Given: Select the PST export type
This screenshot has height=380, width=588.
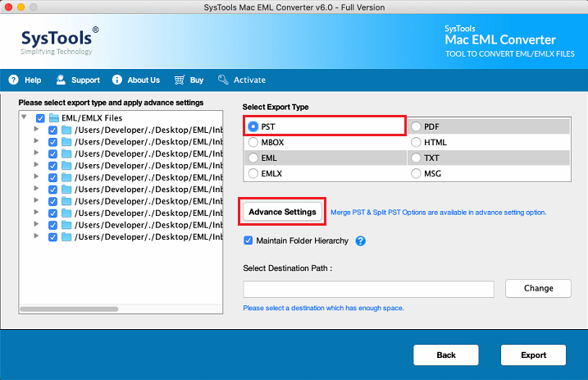Looking at the screenshot, I should [x=253, y=126].
